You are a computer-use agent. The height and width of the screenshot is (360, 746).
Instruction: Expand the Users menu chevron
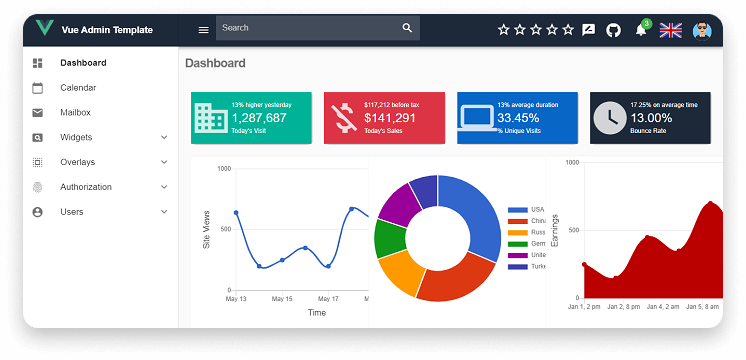point(164,212)
